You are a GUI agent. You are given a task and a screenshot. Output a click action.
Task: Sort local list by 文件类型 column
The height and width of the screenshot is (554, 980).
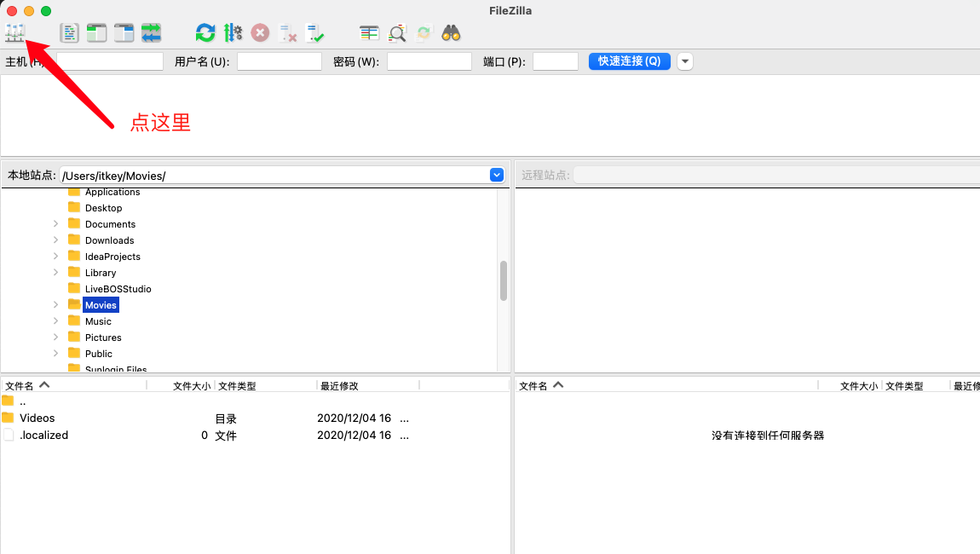tap(266, 386)
